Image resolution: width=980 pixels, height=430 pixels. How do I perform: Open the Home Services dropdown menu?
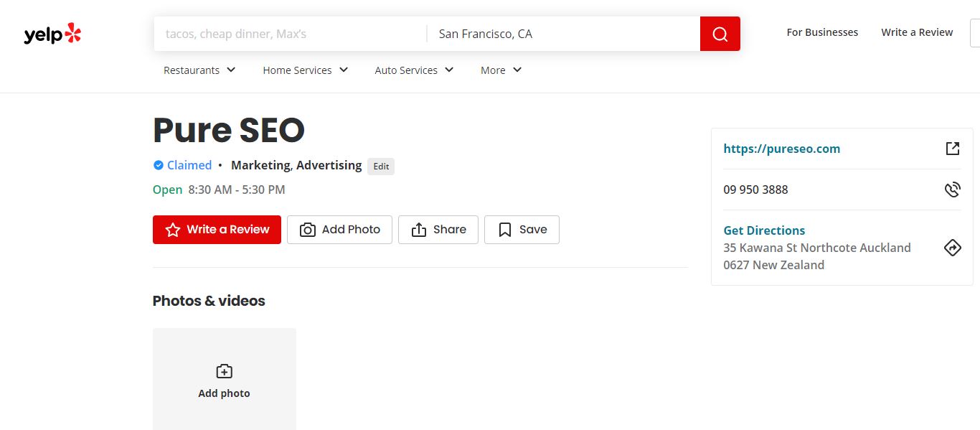pyautogui.click(x=305, y=70)
